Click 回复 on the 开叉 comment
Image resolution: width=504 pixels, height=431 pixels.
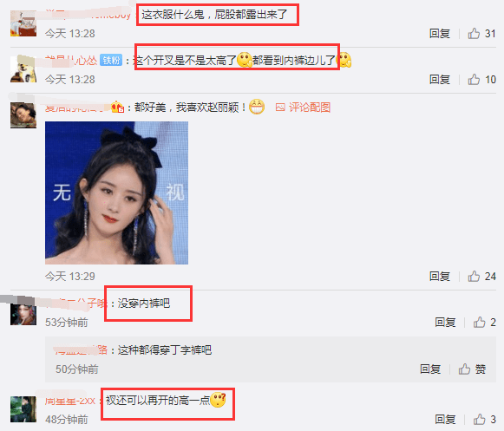click(x=440, y=80)
